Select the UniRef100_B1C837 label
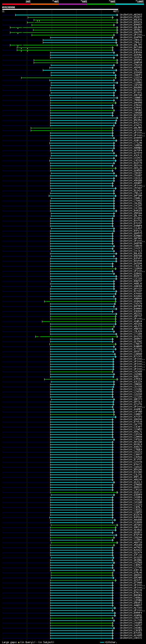This screenshot has height=644, width=146. 131,90
